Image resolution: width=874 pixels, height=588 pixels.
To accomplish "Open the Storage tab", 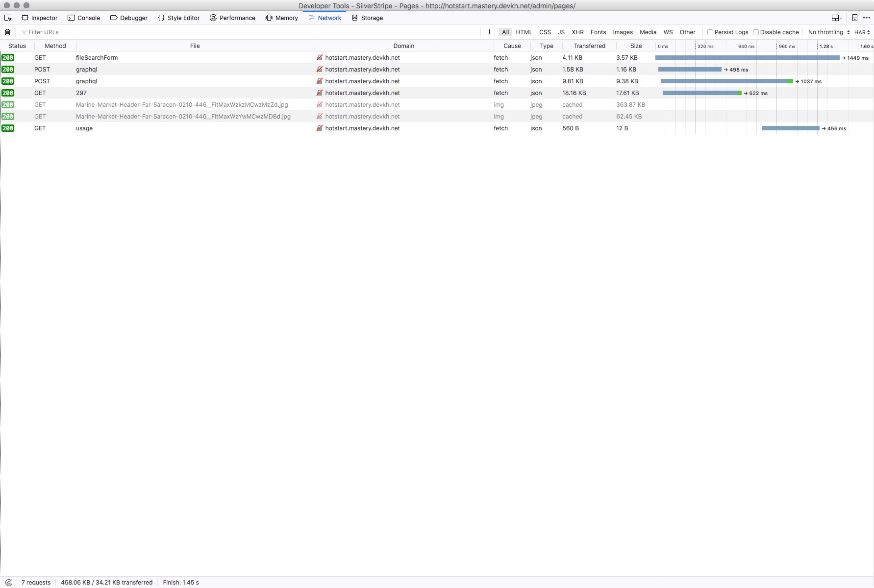I will click(x=368, y=18).
